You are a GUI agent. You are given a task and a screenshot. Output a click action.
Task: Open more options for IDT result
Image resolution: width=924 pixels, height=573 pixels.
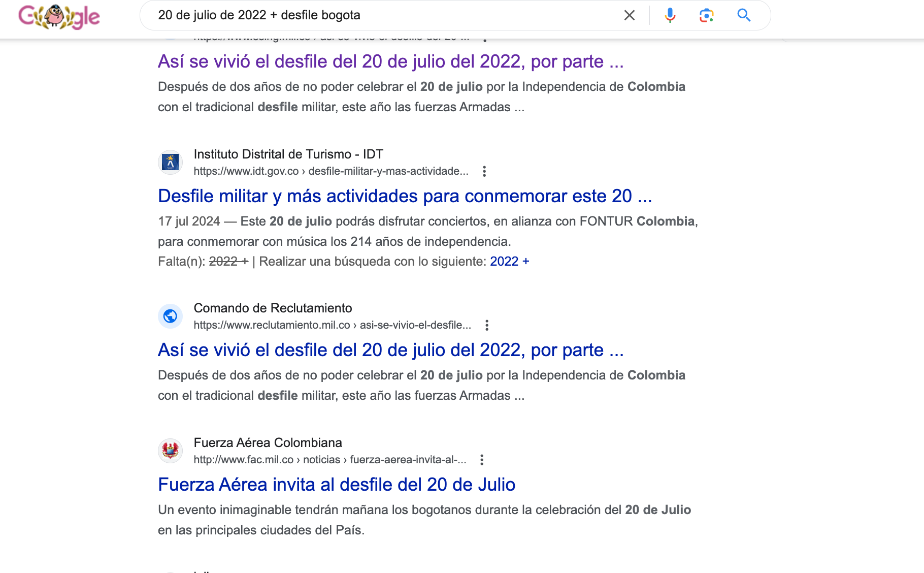tap(484, 171)
